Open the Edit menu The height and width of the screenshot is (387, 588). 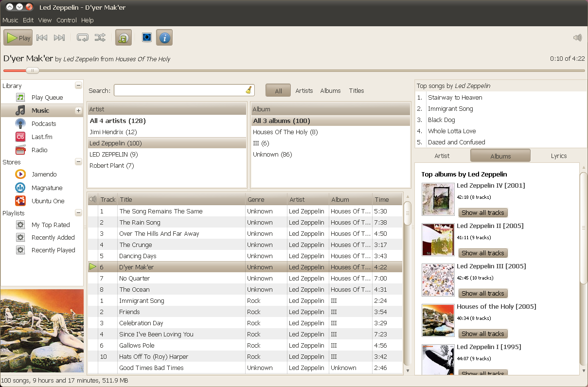[x=28, y=20]
